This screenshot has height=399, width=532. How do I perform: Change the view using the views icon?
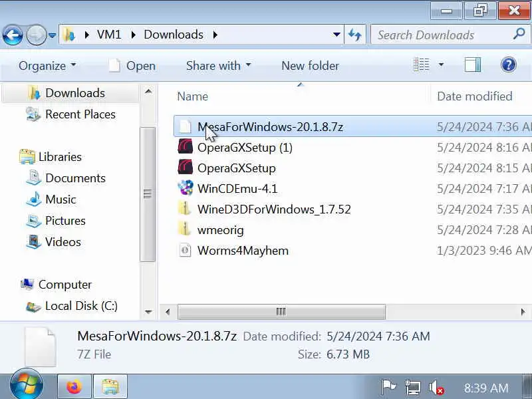point(422,65)
